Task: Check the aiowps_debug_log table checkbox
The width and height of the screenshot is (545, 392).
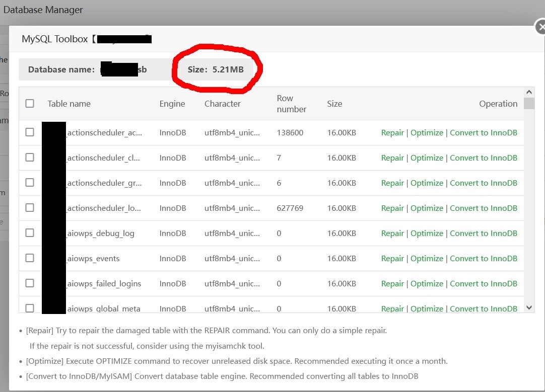Action: click(x=30, y=233)
